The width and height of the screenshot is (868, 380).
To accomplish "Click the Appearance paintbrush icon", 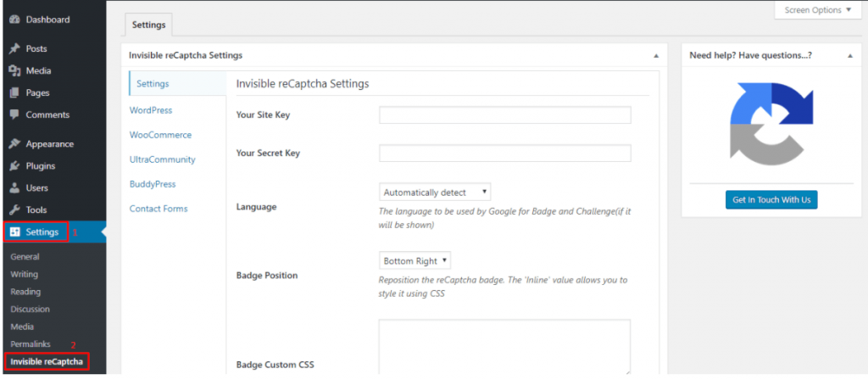I will click(15, 144).
